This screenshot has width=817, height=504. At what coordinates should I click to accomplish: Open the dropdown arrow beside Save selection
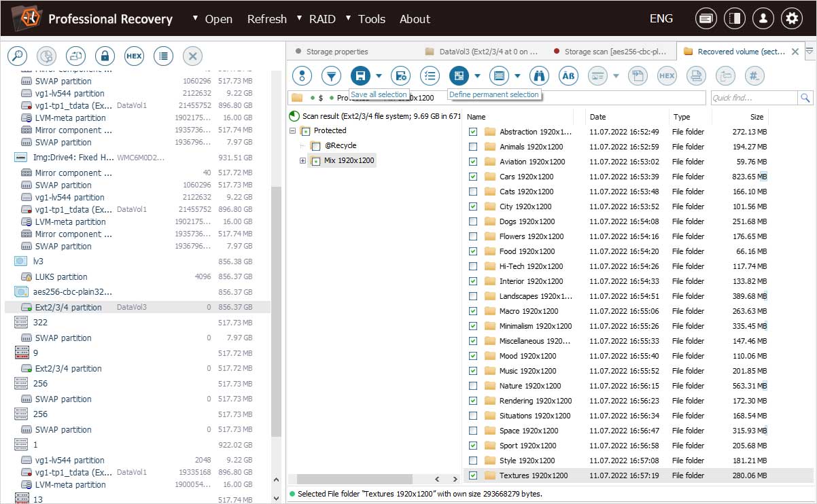[x=379, y=75]
